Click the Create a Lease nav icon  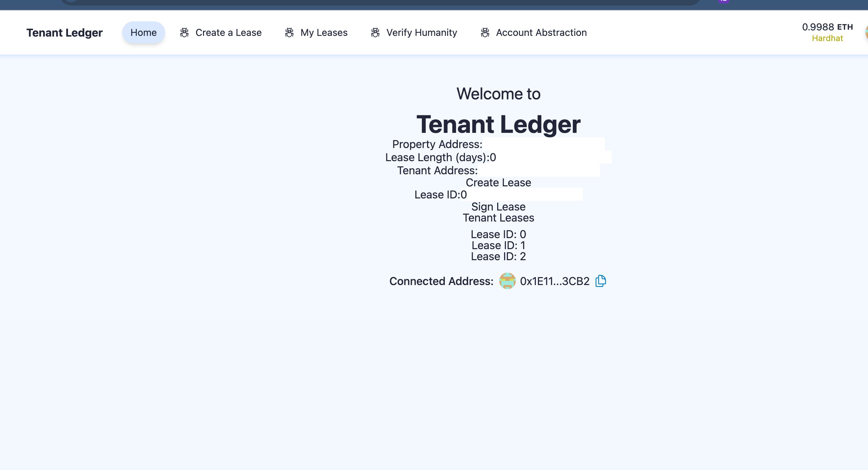184,32
